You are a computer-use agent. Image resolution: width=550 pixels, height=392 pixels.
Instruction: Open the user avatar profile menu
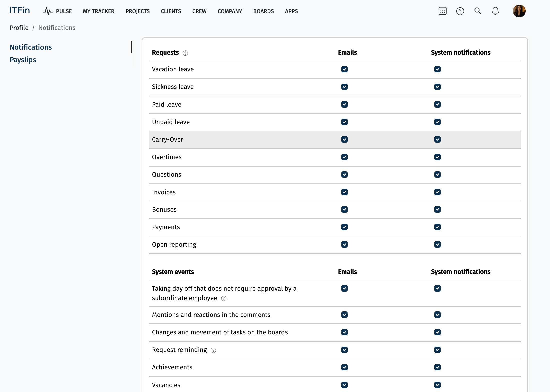tap(519, 11)
